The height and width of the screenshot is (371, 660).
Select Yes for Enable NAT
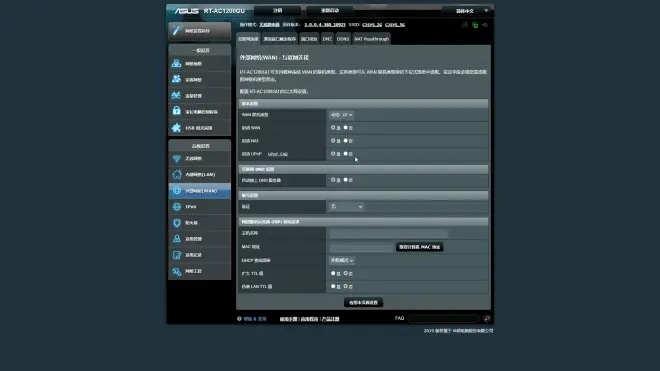point(333,140)
